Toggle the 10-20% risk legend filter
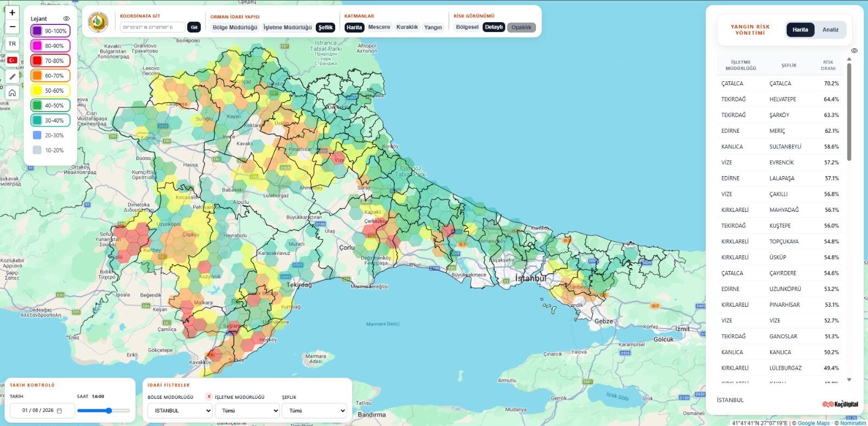 click(50, 150)
